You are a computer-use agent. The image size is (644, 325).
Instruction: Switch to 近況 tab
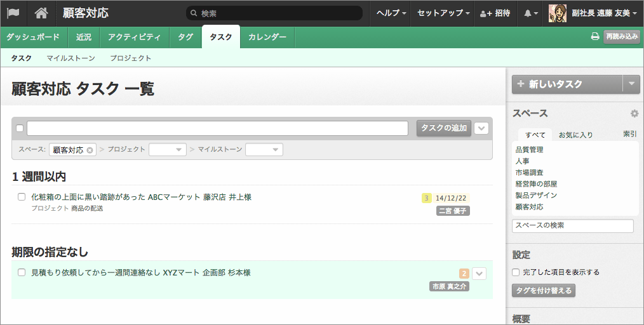point(84,37)
